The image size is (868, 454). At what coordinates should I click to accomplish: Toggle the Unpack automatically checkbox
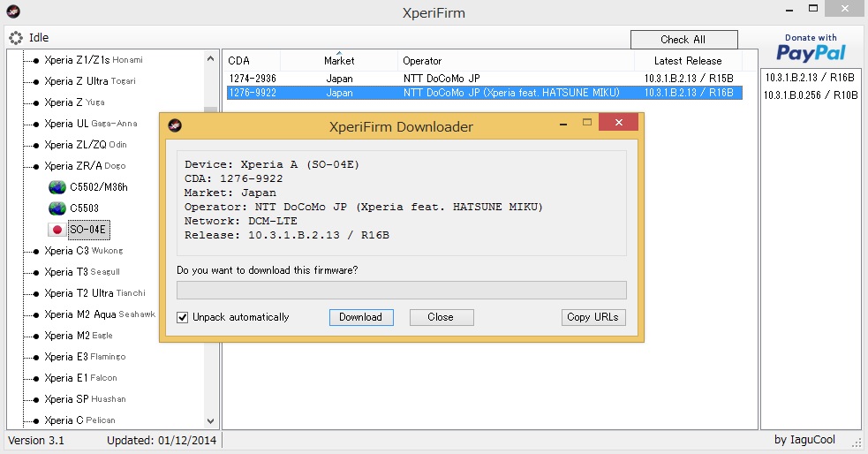click(182, 317)
